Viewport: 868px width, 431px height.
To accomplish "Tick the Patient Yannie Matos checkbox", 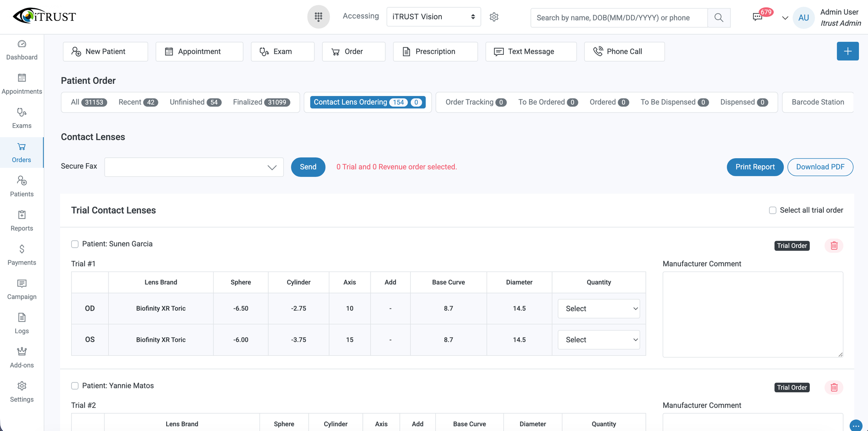I will click(x=75, y=386).
